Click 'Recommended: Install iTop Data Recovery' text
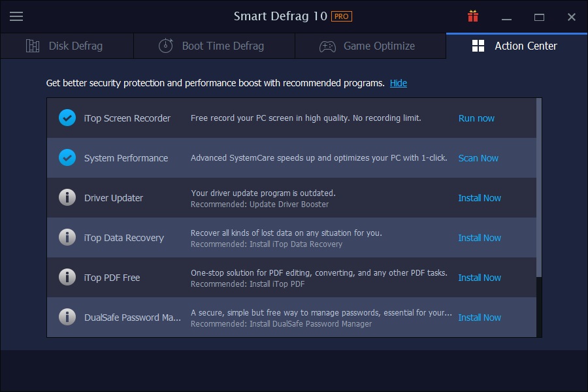This screenshot has width=588, height=392. [267, 244]
